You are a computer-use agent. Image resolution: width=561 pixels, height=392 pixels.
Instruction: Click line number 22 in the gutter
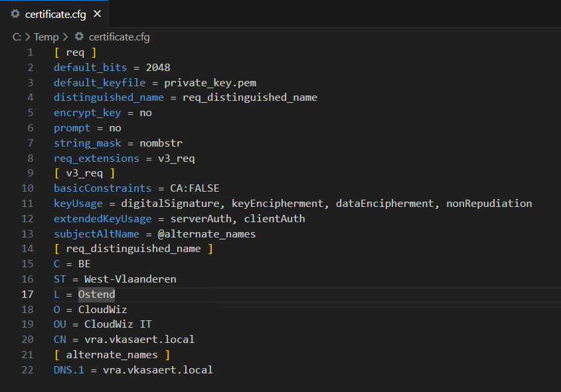point(28,369)
